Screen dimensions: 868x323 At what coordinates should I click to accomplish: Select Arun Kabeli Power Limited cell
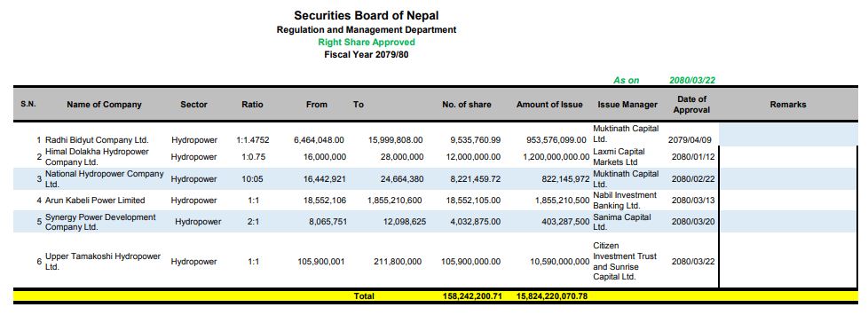95,201
